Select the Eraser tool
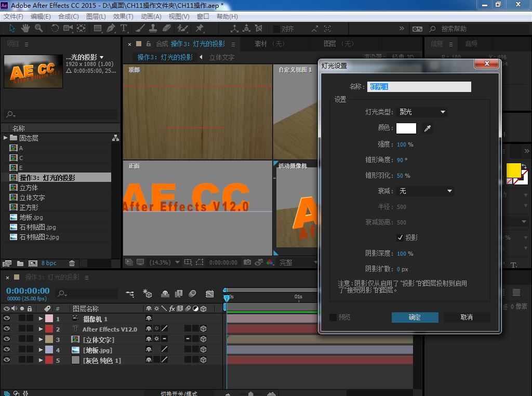The image size is (532, 396). click(x=166, y=29)
